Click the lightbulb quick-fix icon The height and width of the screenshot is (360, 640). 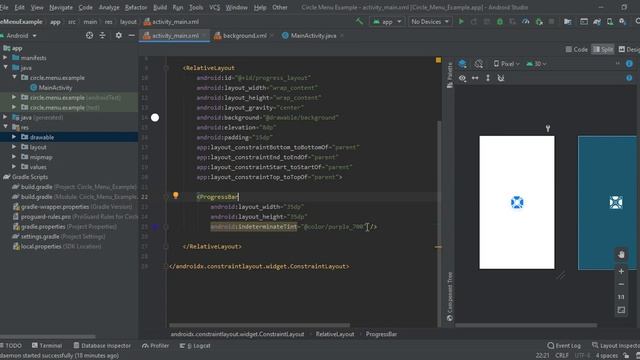point(176,195)
